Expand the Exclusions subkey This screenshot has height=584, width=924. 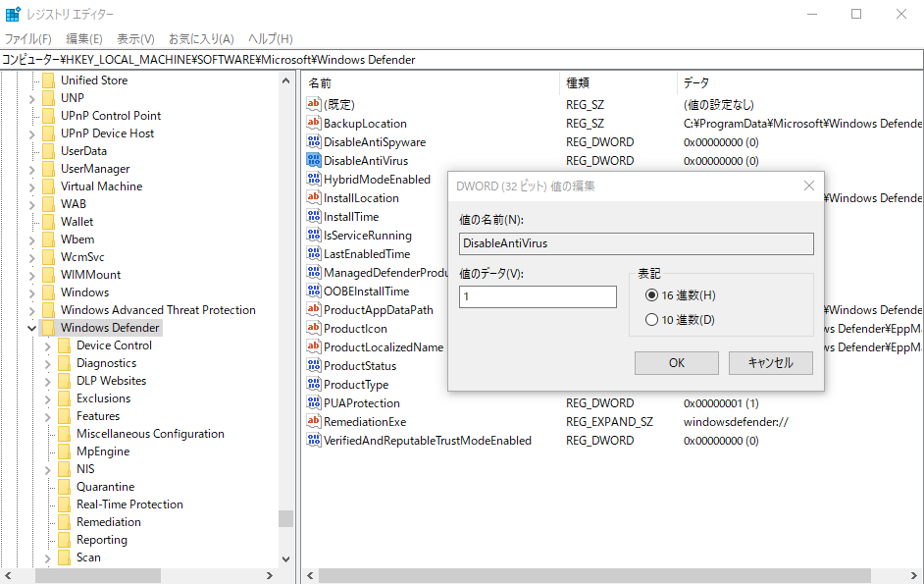coord(48,399)
